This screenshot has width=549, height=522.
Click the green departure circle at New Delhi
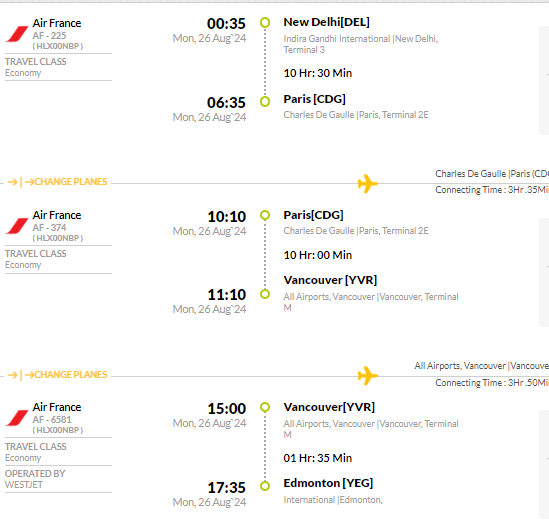tap(265, 23)
